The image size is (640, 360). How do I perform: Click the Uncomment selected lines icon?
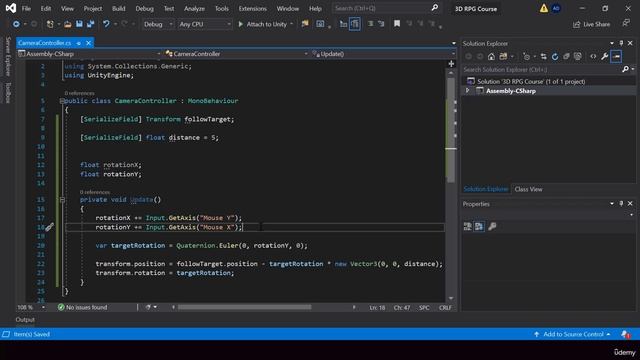tap(381, 24)
